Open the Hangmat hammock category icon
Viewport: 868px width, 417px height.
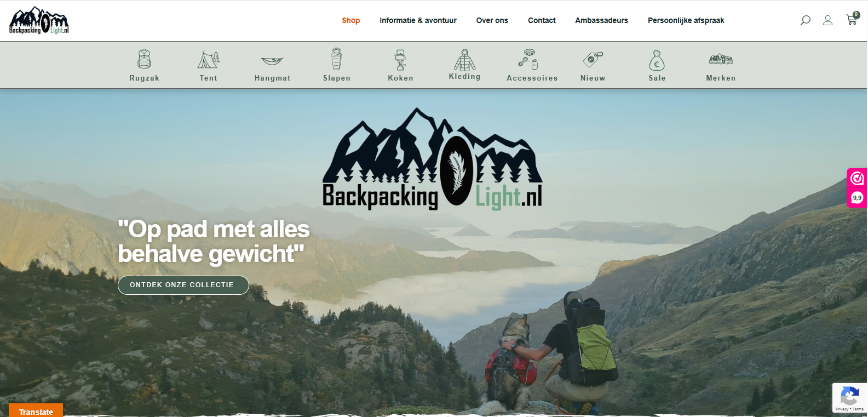point(272,61)
